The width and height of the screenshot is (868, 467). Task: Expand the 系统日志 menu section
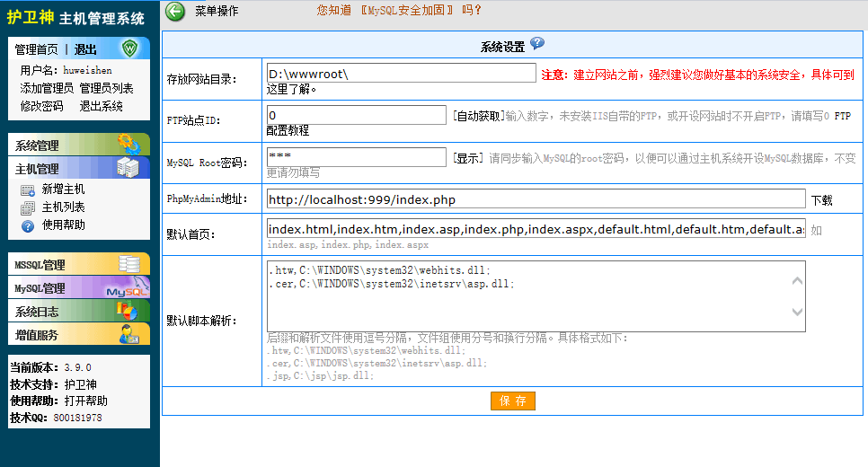point(78,311)
